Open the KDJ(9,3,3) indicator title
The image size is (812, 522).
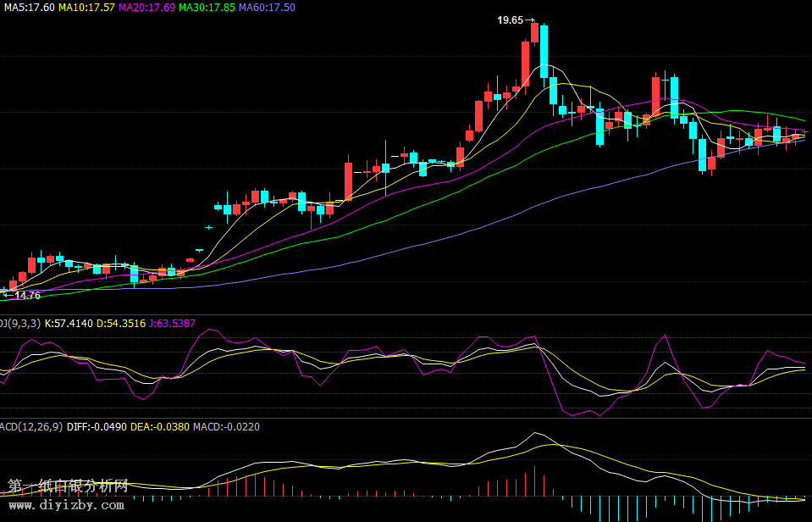coord(19,323)
